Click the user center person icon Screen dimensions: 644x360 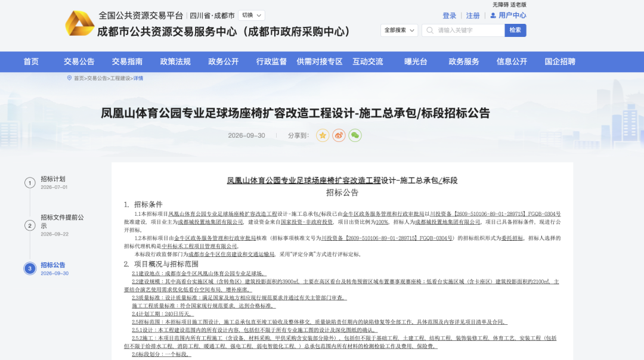pos(493,15)
